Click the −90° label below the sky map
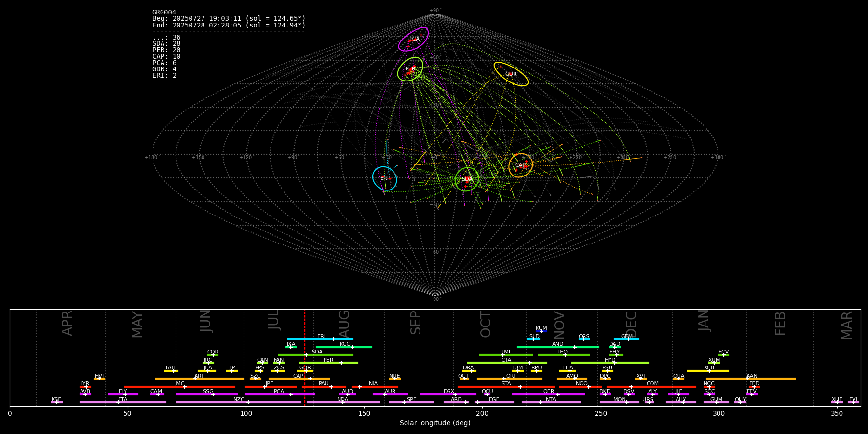The image size is (868, 434). click(x=435, y=299)
